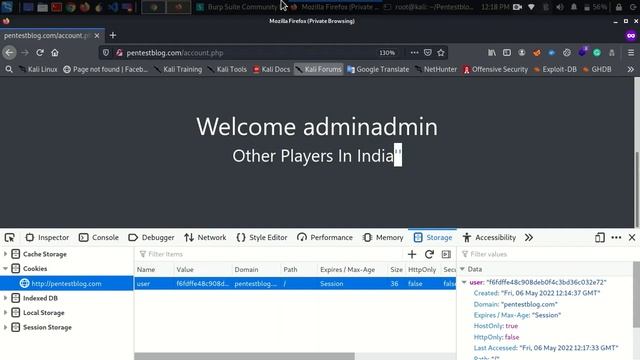Image resolution: width=640 pixels, height=360 pixels.
Task: Open the Performance tab
Action: [x=324, y=238]
